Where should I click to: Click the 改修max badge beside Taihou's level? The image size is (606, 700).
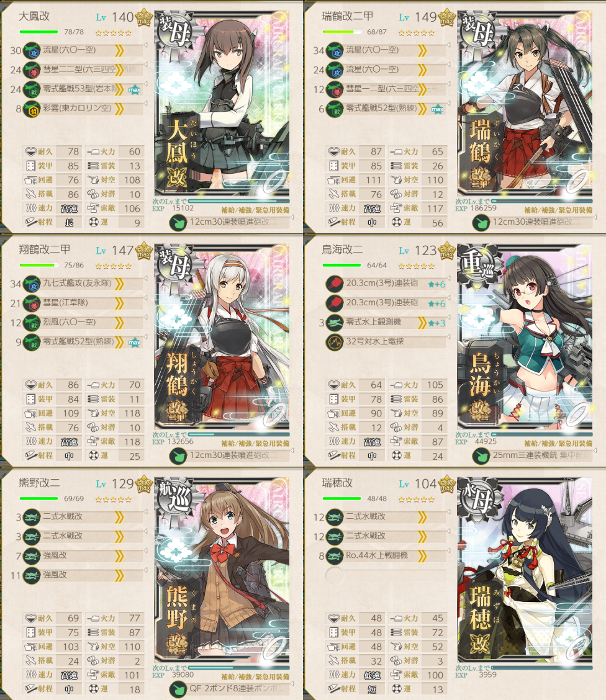coord(144,19)
